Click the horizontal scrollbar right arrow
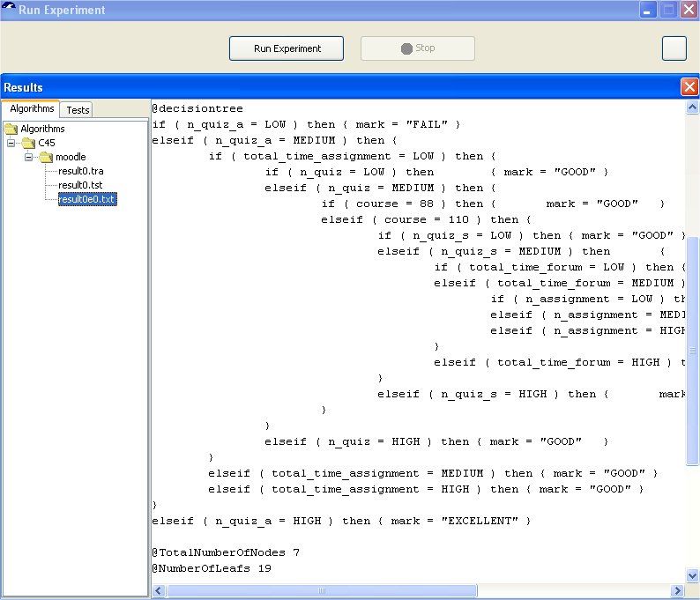The height and width of the screenshot is (600, 700). click(677, 590)
